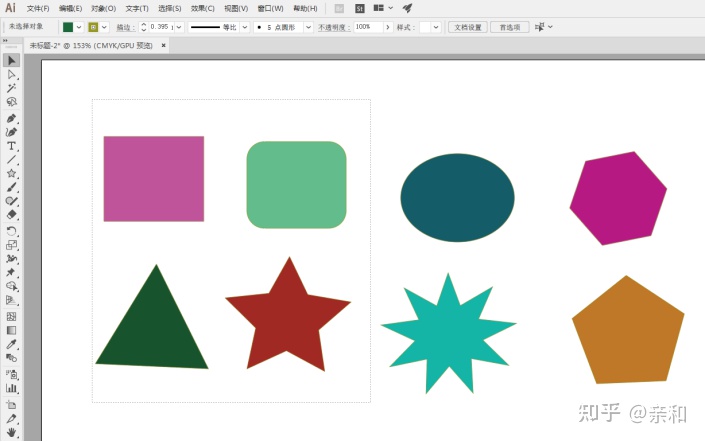Image resolution: width=705 pixels, height=442 pixels.
Task: Select the Direct Selection tool
Action: 12,74
